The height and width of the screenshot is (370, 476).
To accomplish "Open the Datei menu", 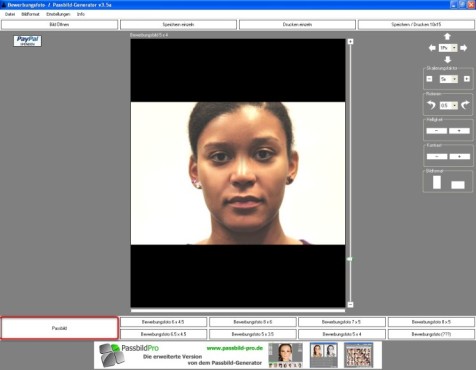I will click(10, 14).
